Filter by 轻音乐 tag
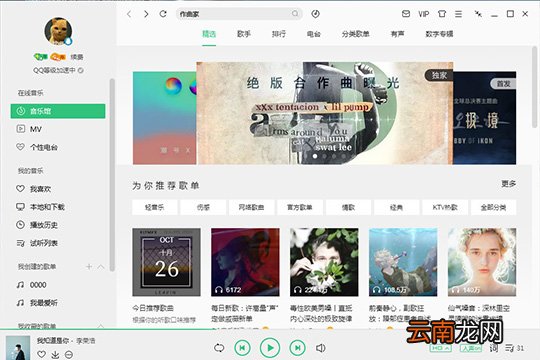 tap(155, 207)
